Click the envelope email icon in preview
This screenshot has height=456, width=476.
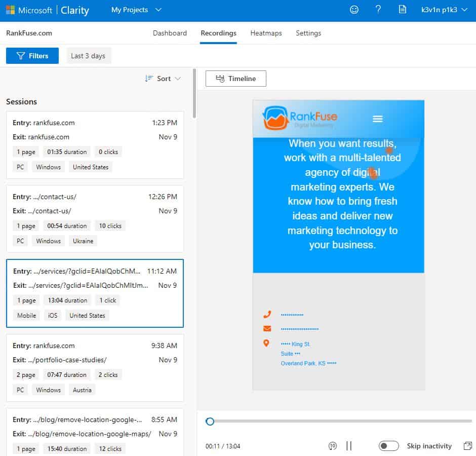tap(267, 328)
